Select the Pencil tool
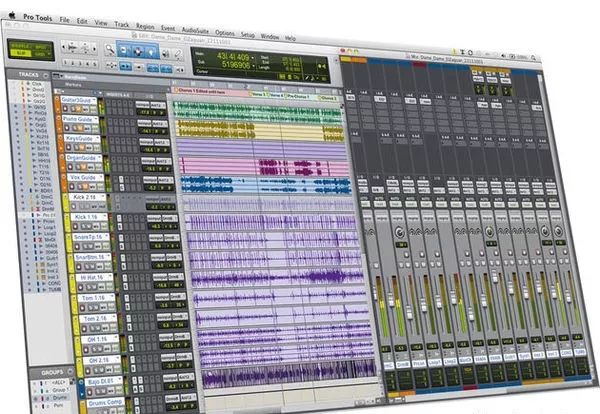Screen dimensions: 600x414 pos(178,55)
